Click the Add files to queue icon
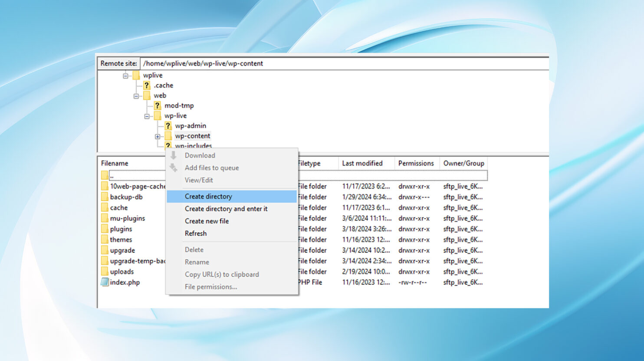644x361 pixels. pos(173,167)
